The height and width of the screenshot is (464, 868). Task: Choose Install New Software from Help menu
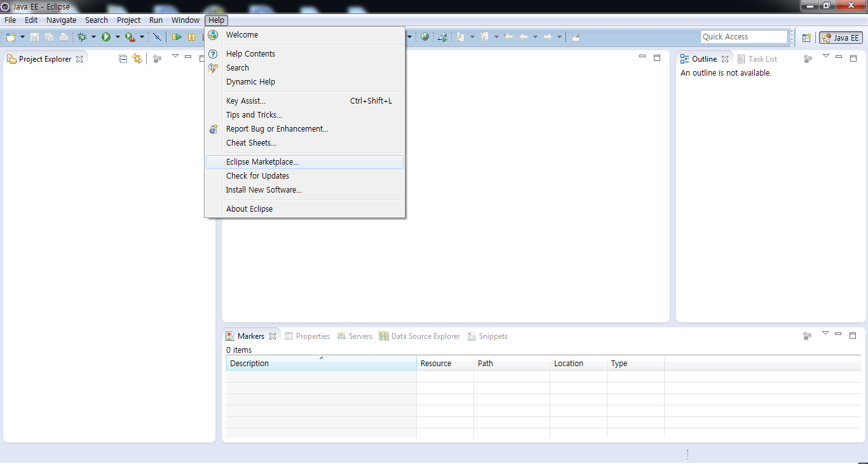tap(304, 190)
